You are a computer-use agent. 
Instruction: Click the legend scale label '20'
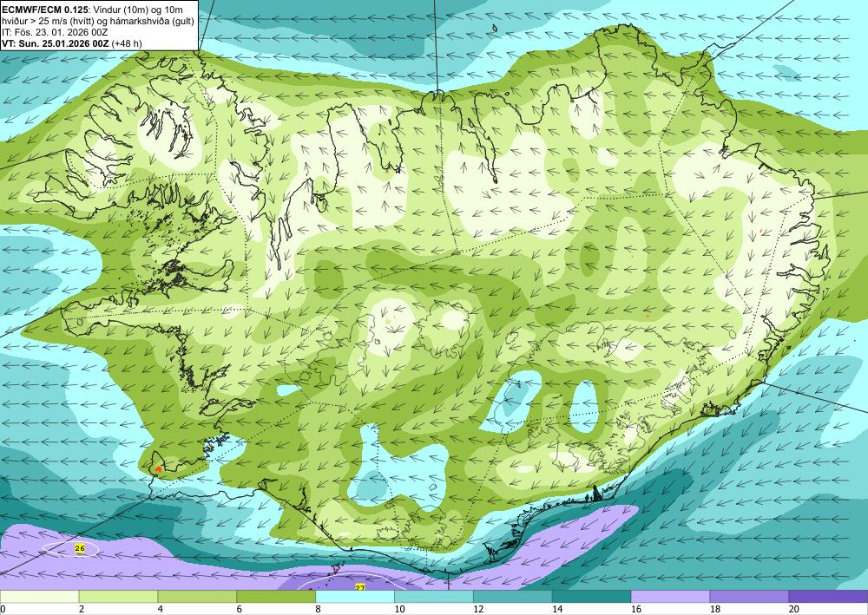tap(794, 610)
